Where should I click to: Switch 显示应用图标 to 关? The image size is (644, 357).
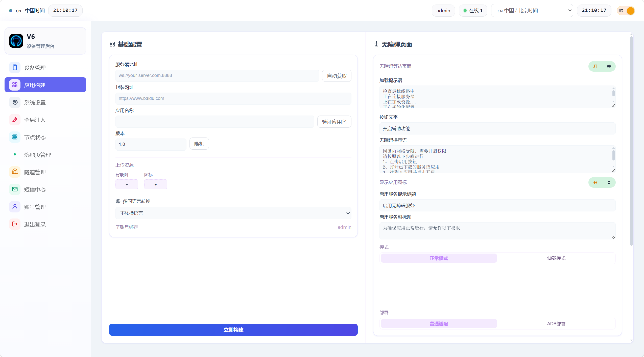click(x=609, y=183)
